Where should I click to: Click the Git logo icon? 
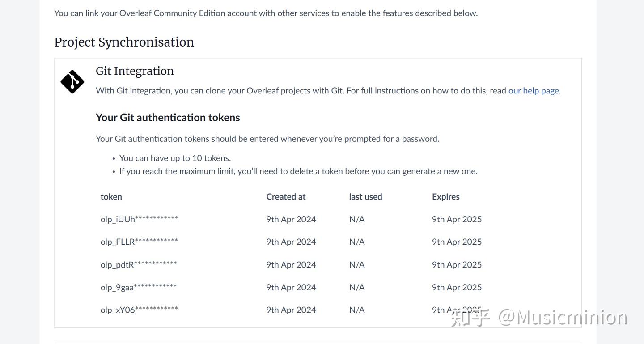click(72, 82)
